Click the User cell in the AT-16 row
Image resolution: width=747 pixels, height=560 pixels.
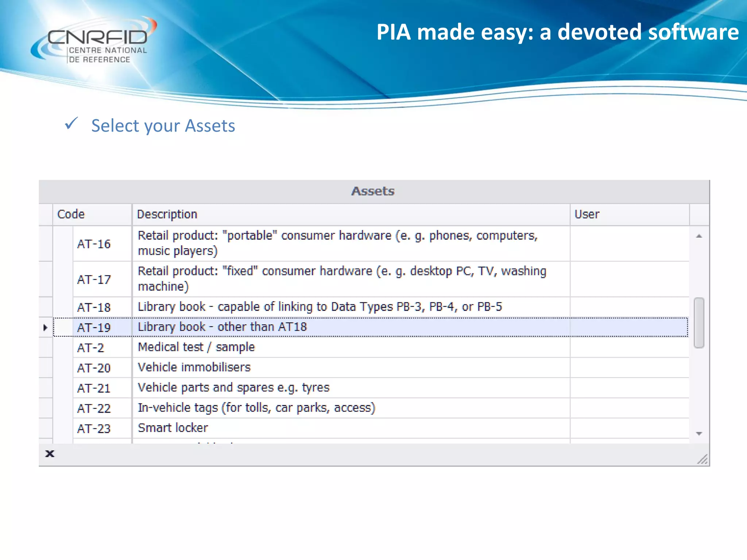click(630, 244)
